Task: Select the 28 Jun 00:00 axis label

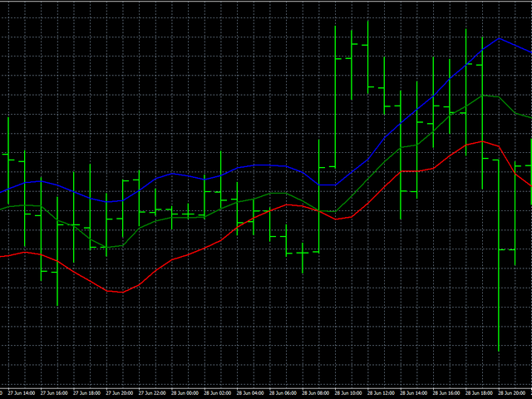Action: coord(185,392)
